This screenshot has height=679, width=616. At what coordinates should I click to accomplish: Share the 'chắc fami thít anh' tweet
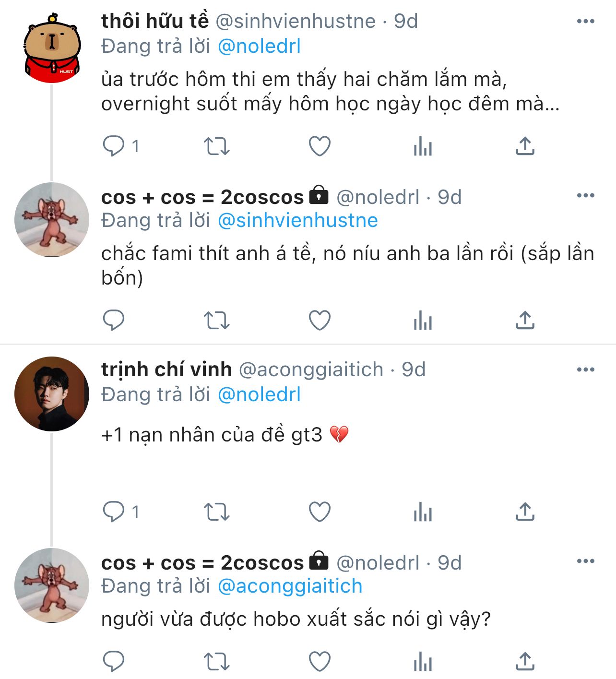pos(525,321)
